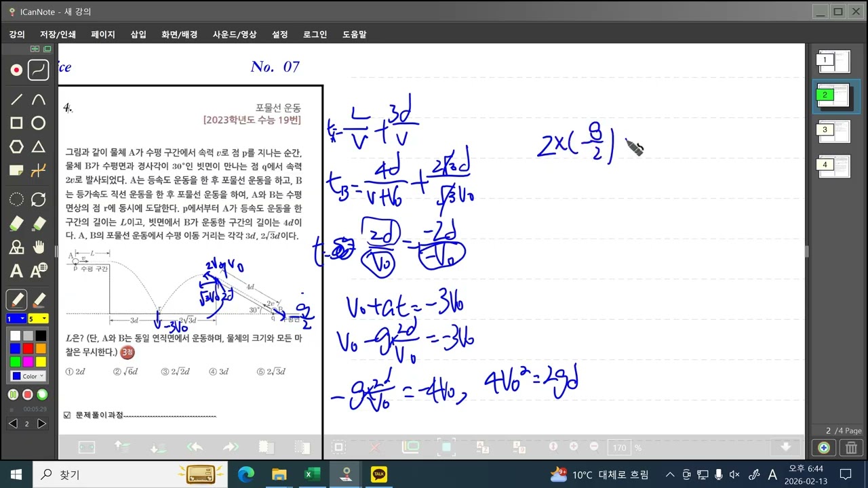Open the 화면/배경 menu

(x=179, y=34)
